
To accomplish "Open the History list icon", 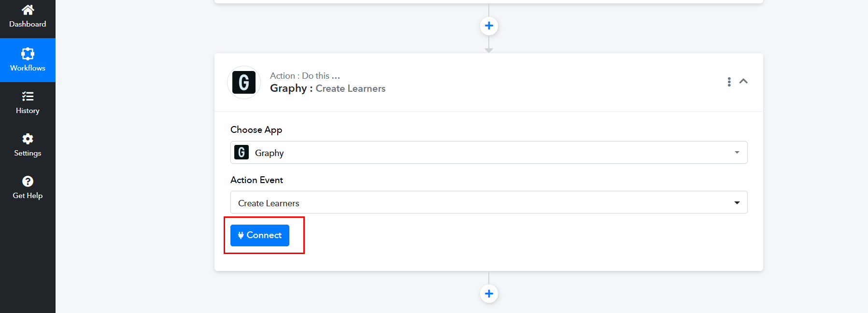I will (x=28, y=96).
